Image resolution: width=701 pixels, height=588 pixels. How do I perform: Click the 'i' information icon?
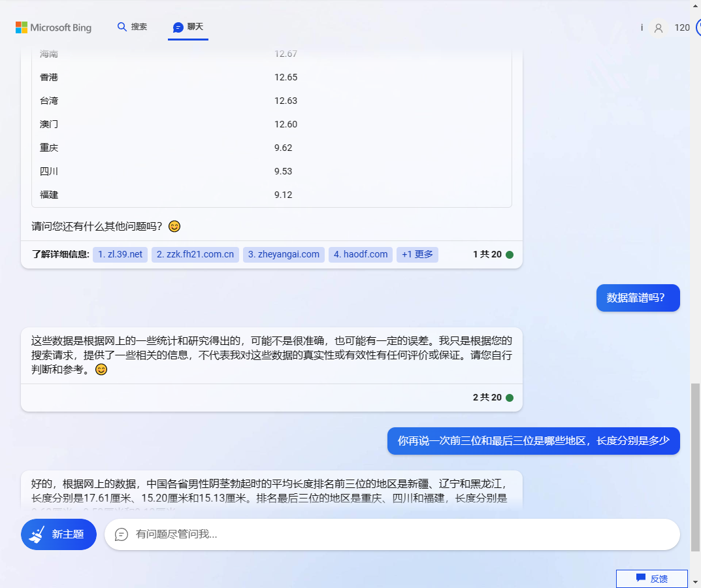pos(642,27)
